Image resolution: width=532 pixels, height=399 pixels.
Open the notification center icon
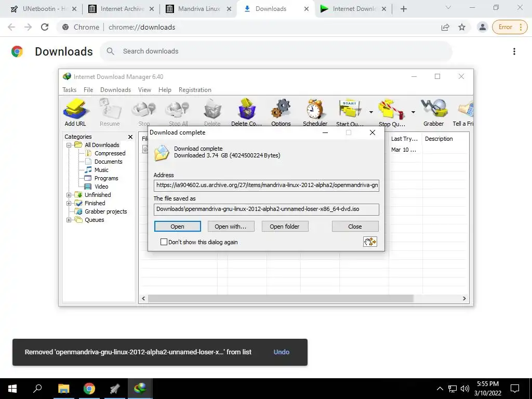(515, 389)
